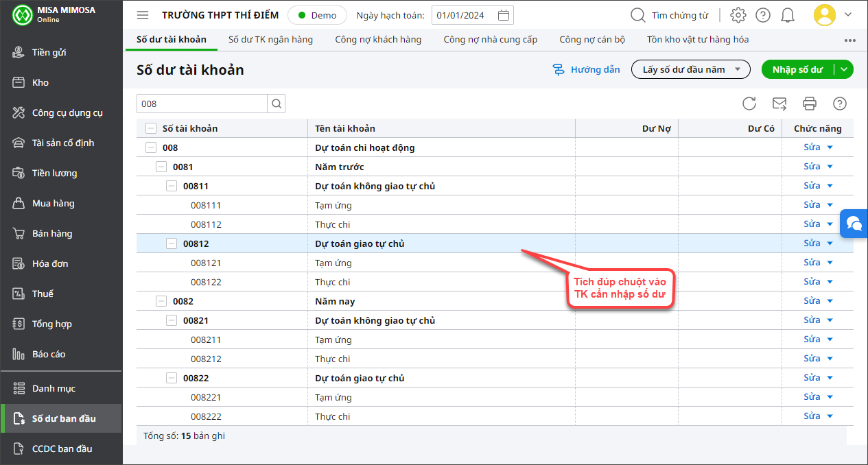The width and height of the screenshot is (868, 465).
Task: Click Sửa for account 008111
Action: tap(812, 205)
